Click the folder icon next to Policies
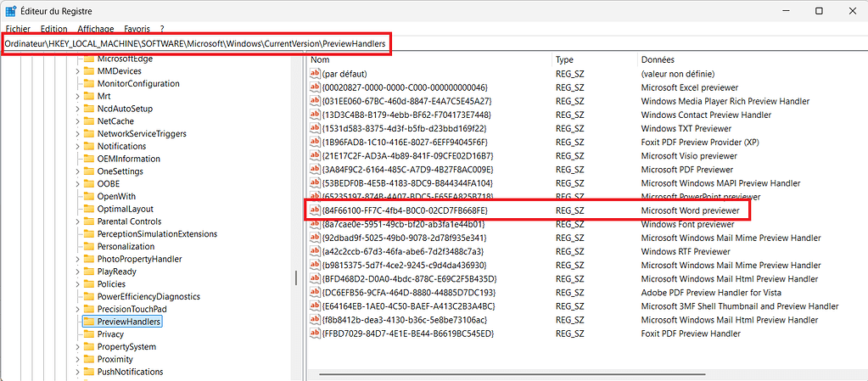The height and width of the screenshot is (381, 868). click(x=88, y=284)
